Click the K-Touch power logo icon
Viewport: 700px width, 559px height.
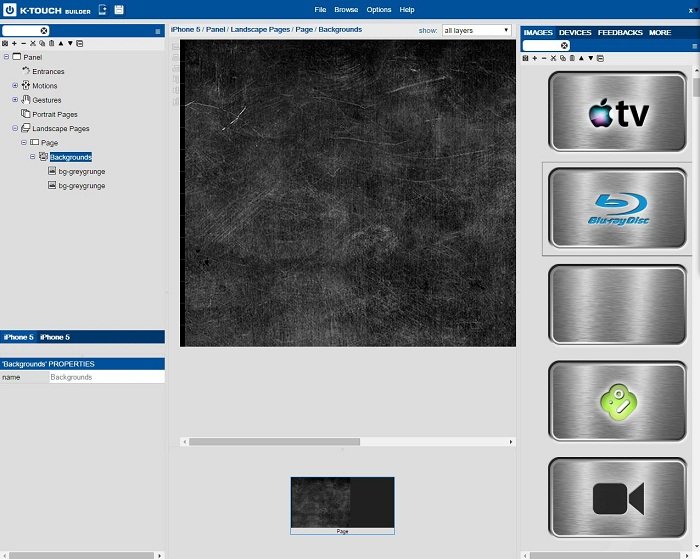pos(9,9)
